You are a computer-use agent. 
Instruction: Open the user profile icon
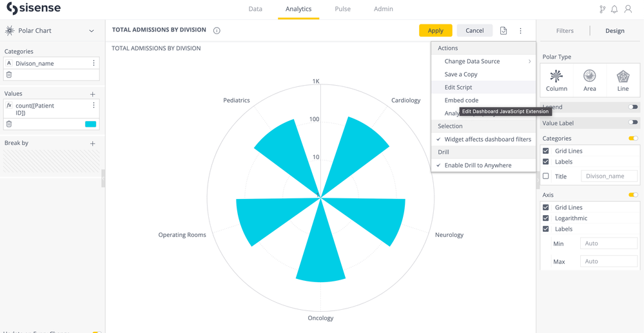[628, 9]
